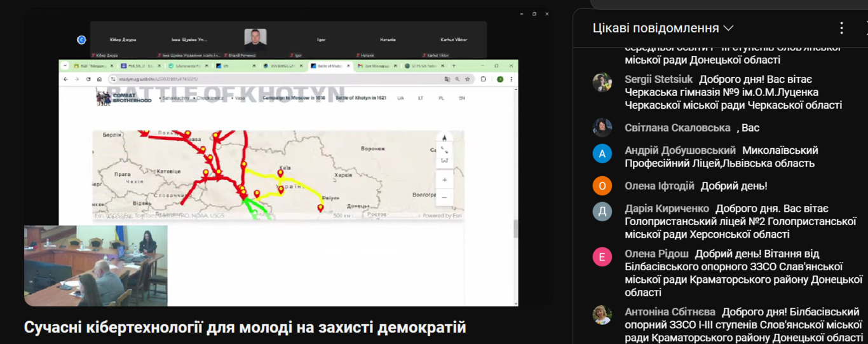868x344 pixels.
Task: Go back in the shared browser
Action: [x=65, y=79]
